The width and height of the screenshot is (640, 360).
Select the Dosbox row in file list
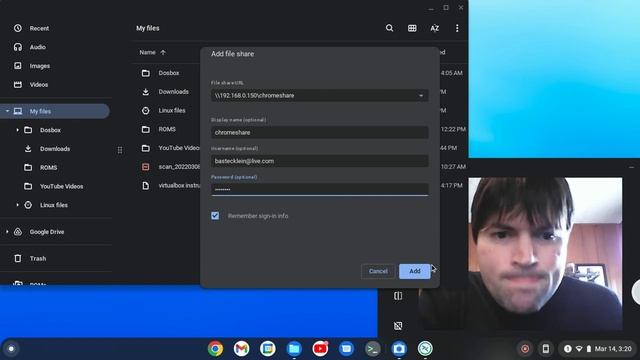[169, 73]
